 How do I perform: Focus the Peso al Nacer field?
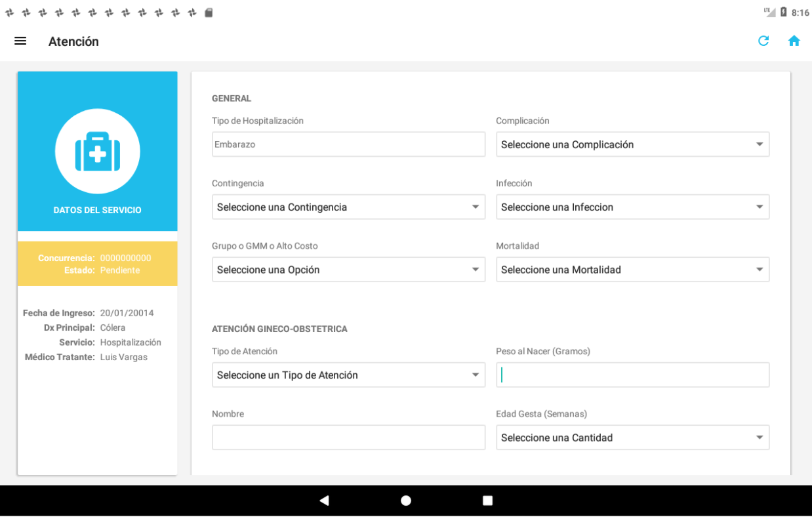[x=632, y=375]
